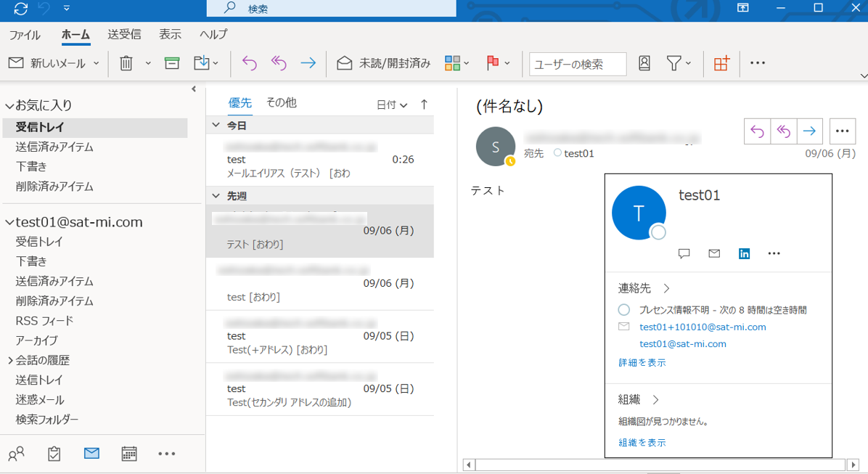Open the 日付 sort dropdown
868x474 pixels.
pyautogui.click(x=392, y=105)
